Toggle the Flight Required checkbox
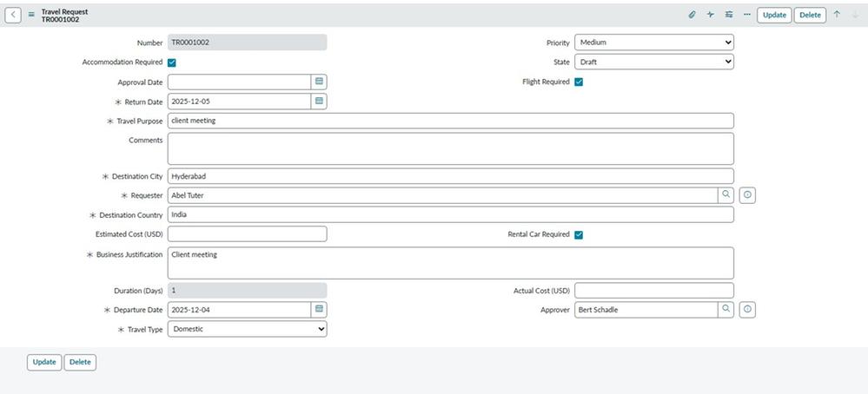This screenshot has height=394, width=868. pos(579,82)
